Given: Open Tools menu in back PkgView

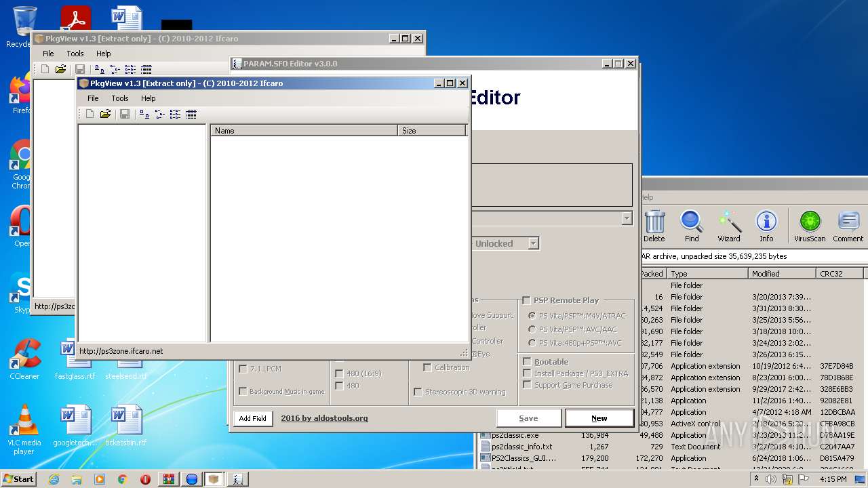Looking at the screenshot, I should pyautogui.click(x=75, y=54).
